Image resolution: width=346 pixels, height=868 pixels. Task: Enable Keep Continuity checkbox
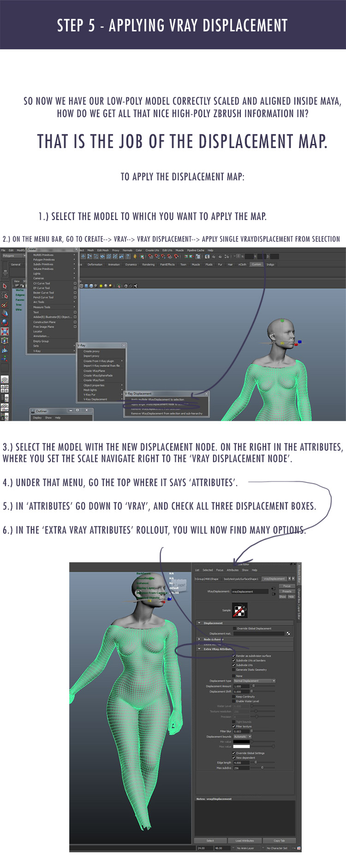click(233, 696)
